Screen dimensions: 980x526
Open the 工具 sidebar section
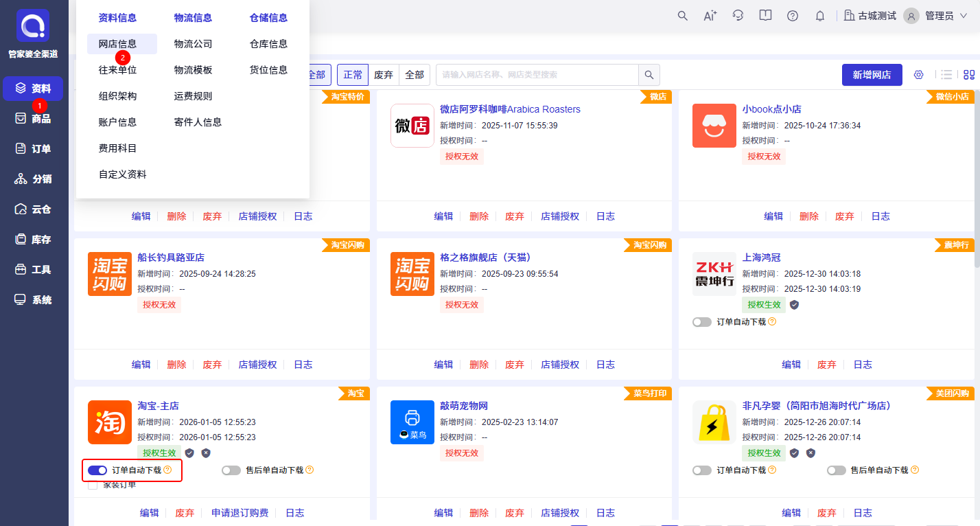click(x=33, y=270)
